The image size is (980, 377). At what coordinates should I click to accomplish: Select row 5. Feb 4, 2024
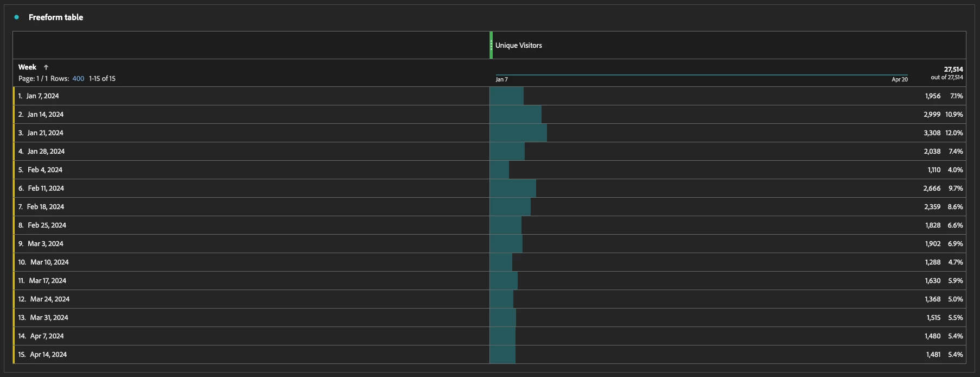tap(251, 170)
